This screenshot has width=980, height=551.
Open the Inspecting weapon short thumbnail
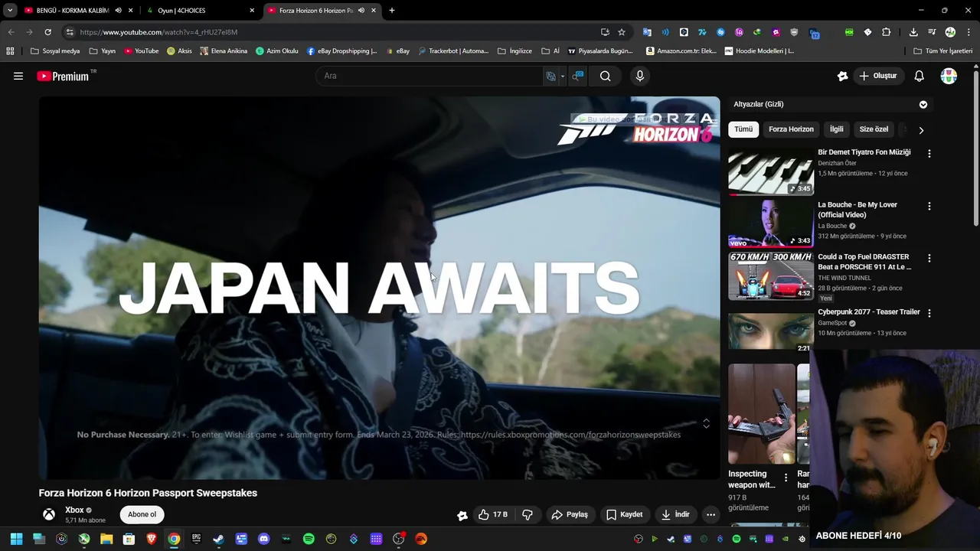click(x=761, y=413)
